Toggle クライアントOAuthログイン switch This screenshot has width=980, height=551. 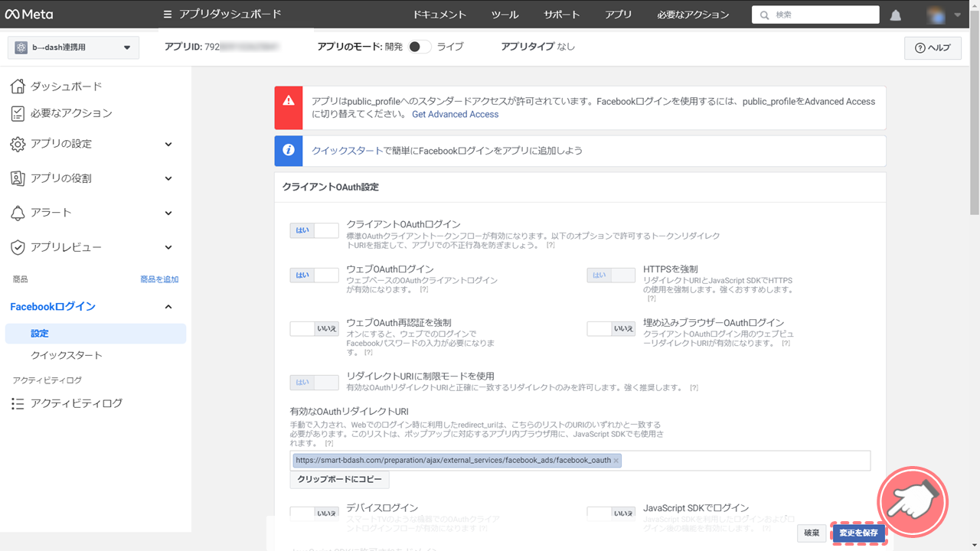tap(314, 230)
